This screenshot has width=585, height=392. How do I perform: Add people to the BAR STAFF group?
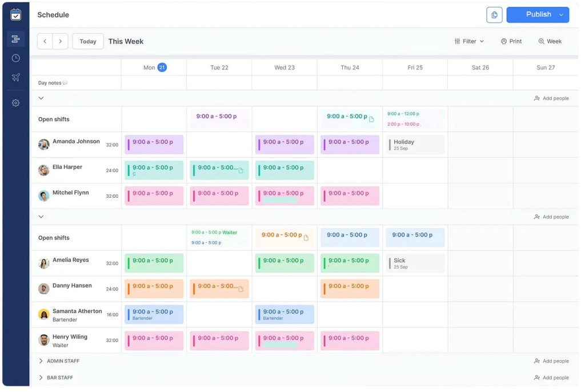[x=551, y=378]
